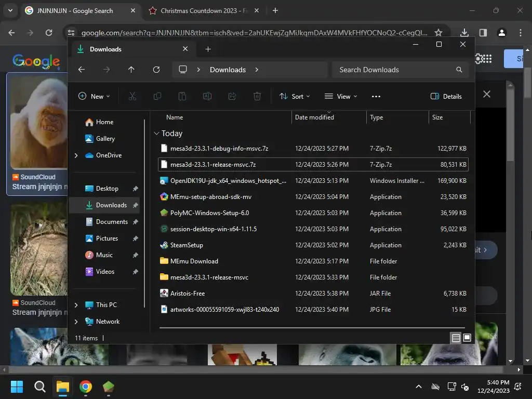Viewport: 532px width, 399px height.
Task: Collapse the Today group
Action: tap(156, 134)
